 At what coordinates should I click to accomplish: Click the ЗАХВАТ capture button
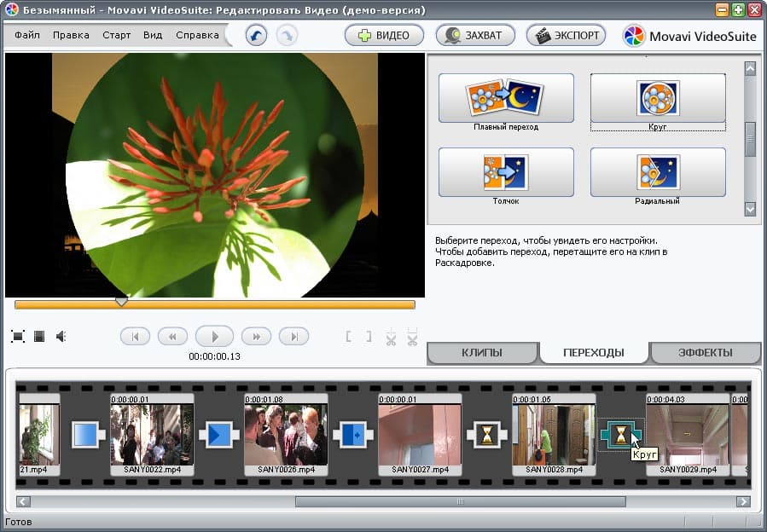click(475, 35)
